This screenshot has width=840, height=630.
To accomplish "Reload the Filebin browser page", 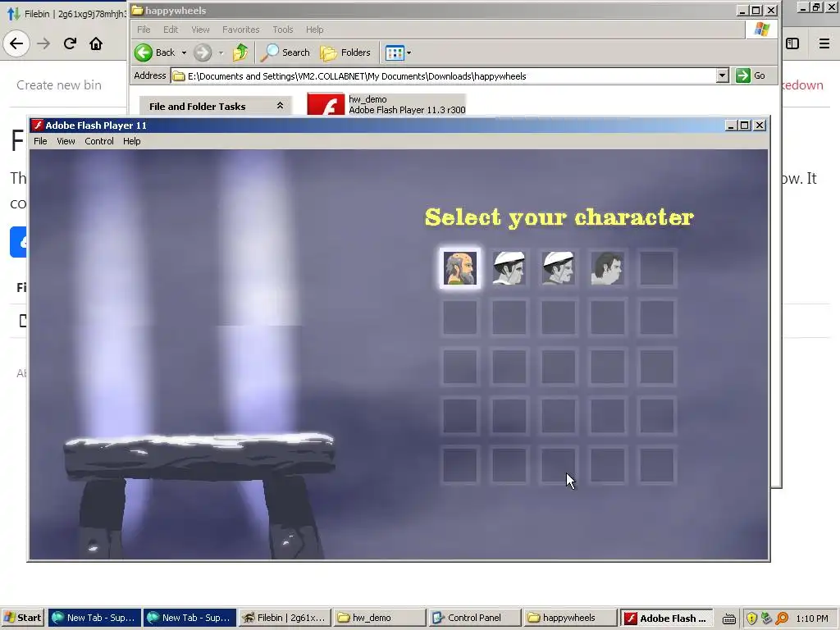I will pos(70,43).
